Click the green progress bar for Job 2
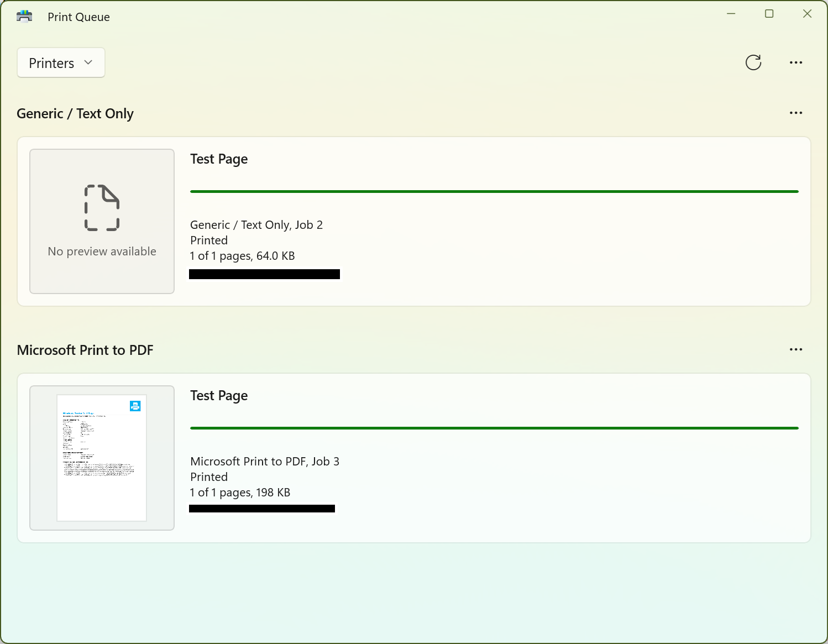Image resolution: width=828 pixels, height=644 pixels. pos(494,191)
